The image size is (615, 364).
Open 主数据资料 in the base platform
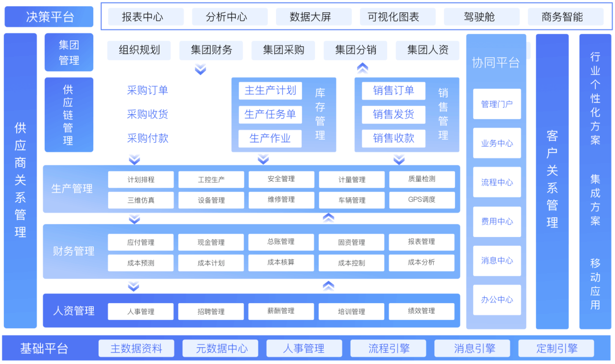136,349
